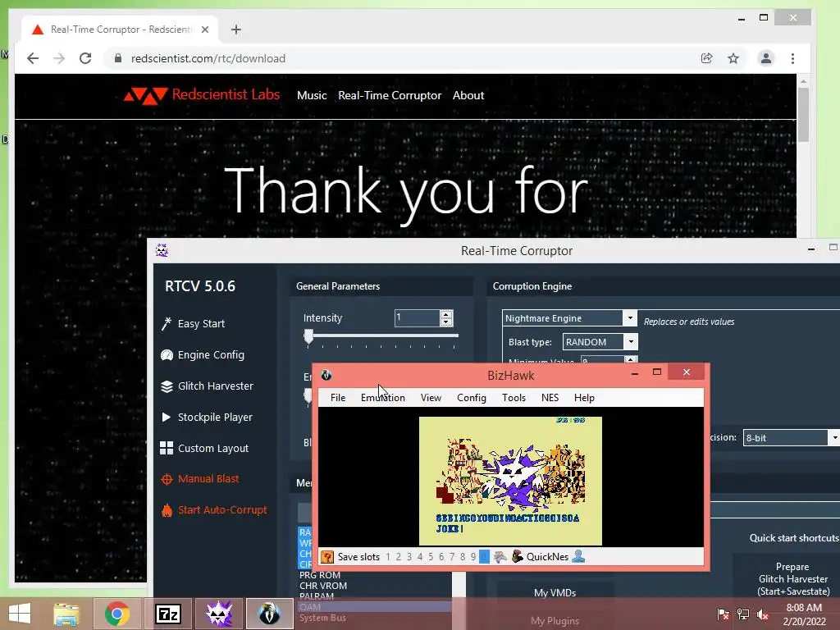Share this page from address bar
The width and height of the screenshot is (840, 630).
pos(706,58)
